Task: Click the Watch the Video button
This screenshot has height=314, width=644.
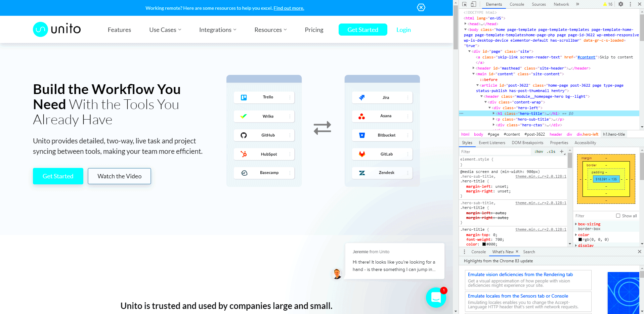Action: (x=119, y=176)
